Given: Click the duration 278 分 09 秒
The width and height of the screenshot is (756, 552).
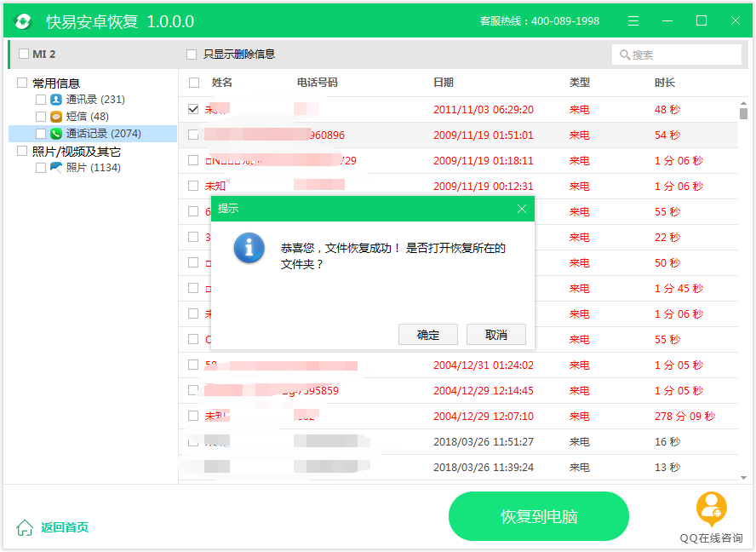Looking at the screenshot, I should pyautogui.click(x=684, y=417).
